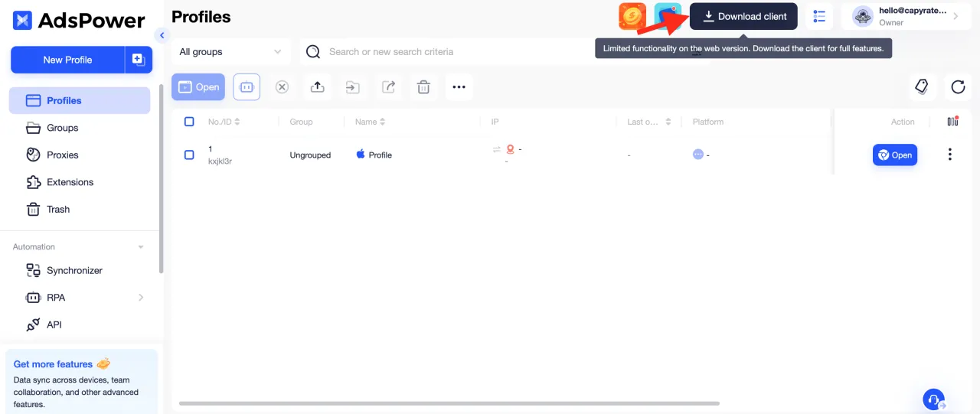980x414 pixels.
Task: Click the Platform column header
Action: (707, 122)
